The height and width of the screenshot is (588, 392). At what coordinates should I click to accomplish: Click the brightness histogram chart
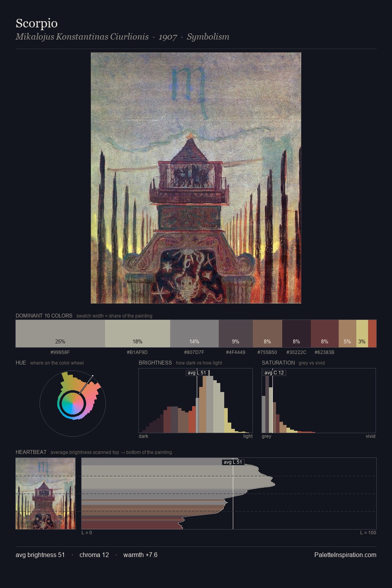coord(196,401)
